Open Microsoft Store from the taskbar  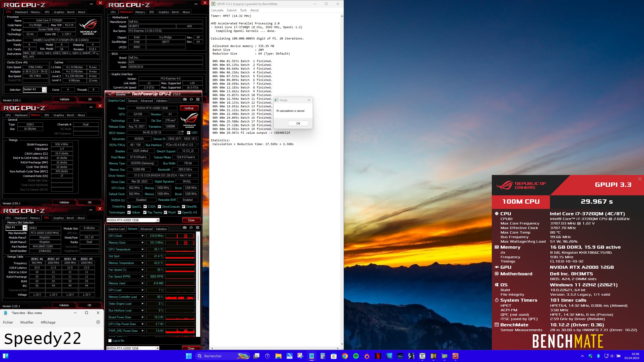pyautogui.click(x=334, y=356)
